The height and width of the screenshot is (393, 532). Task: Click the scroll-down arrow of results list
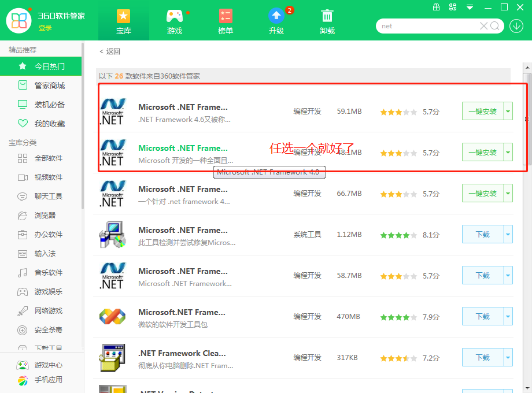point(527,388)
